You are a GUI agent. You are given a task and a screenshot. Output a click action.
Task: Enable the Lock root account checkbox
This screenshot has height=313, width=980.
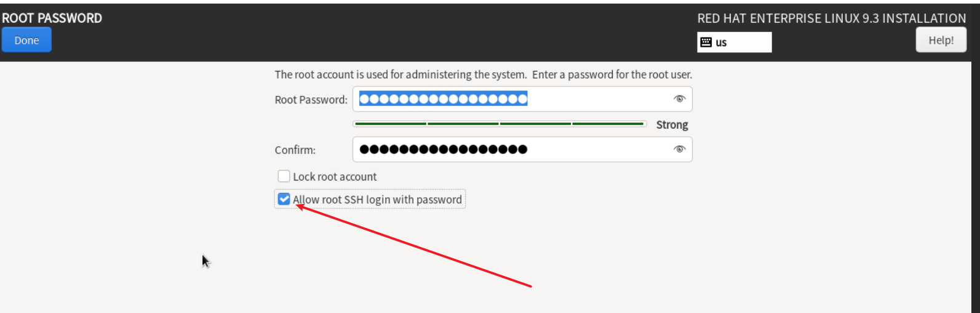[284, 177]
